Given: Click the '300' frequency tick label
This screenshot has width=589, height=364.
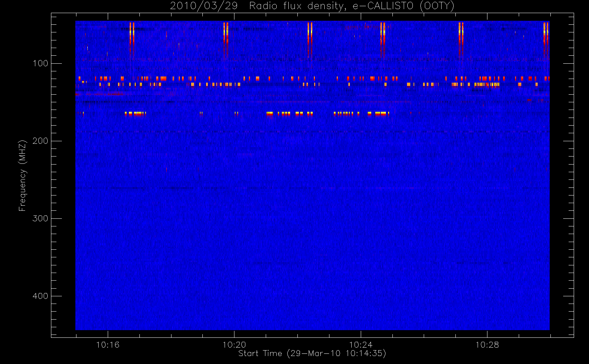Looking at the screenshot, I should (x=40, y=218).
